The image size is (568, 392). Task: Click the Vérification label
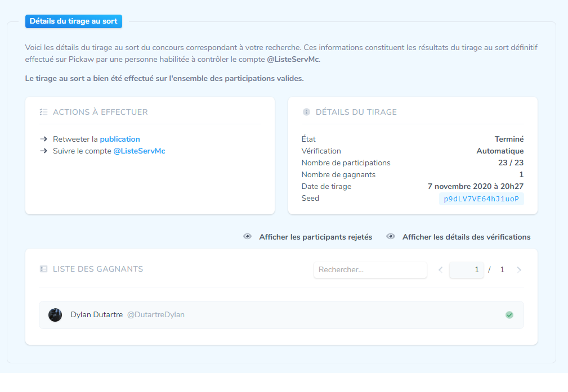tap(321, 151)
